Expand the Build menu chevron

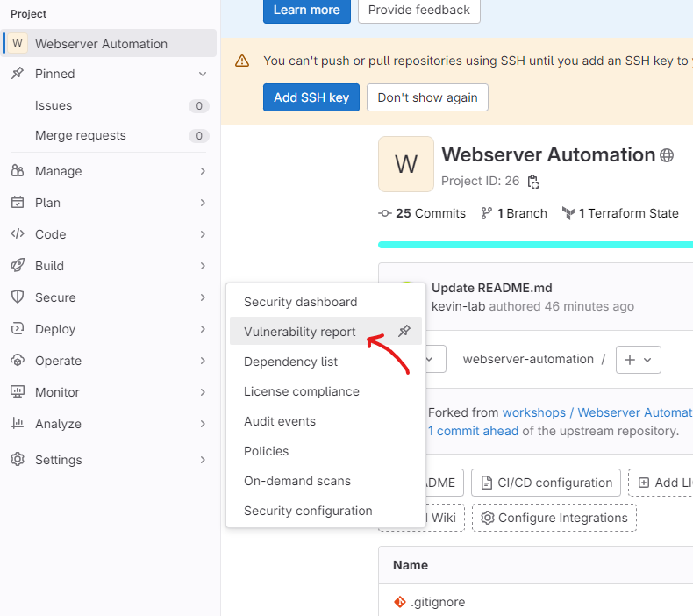[203, 266]
